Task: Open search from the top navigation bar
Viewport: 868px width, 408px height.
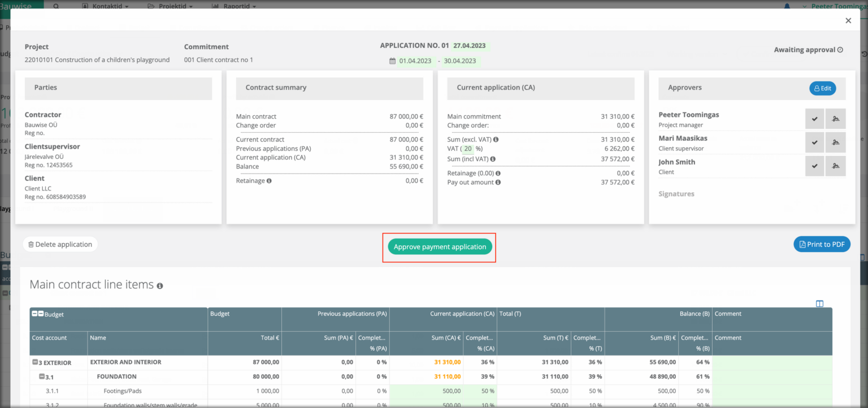Action: 55,6
